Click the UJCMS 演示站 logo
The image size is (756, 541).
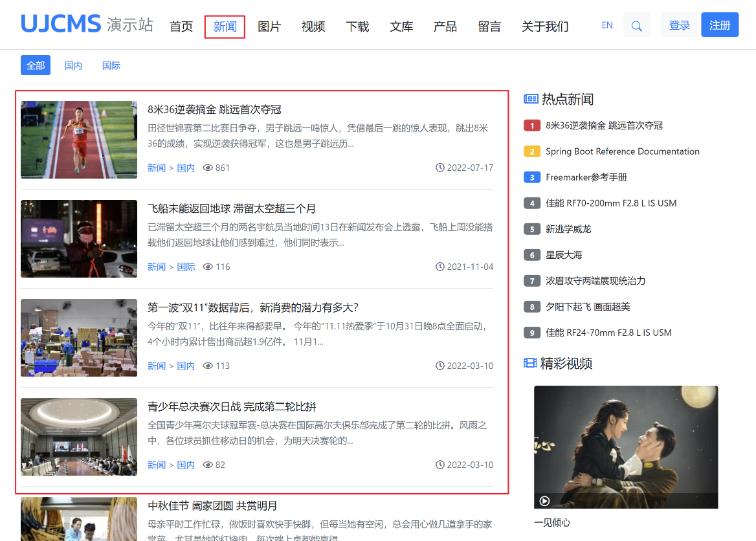tap(87, 24)
